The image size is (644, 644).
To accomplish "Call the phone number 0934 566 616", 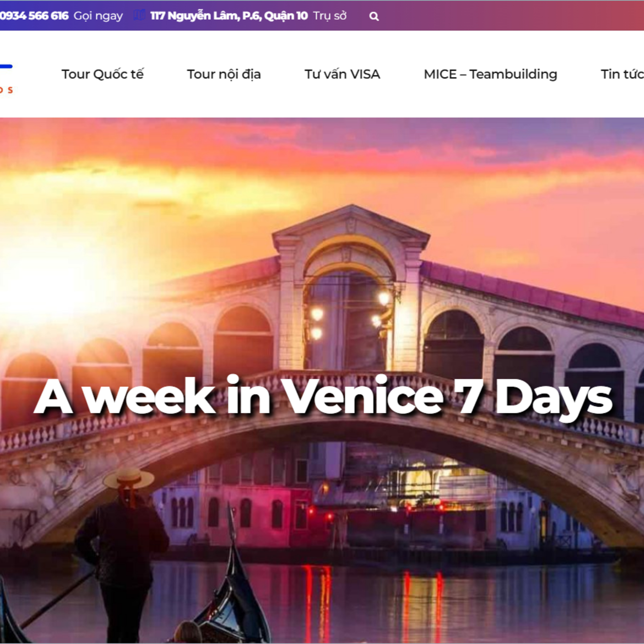I will [34, 16].
